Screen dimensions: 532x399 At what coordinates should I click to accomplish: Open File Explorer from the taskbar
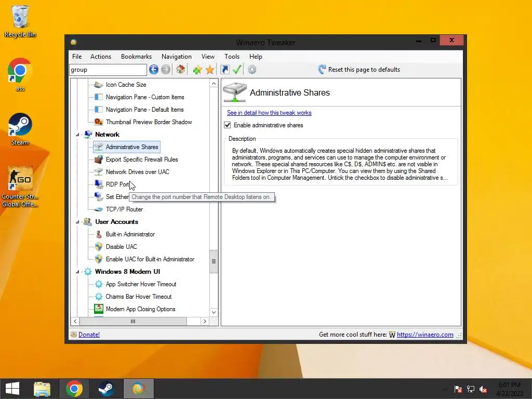point(42,389)
